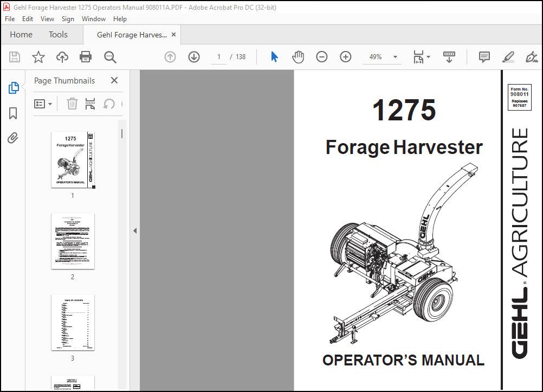Activate the Hand pan tool
The width and height of the screenshot is (543, 392).
[298, 57]
